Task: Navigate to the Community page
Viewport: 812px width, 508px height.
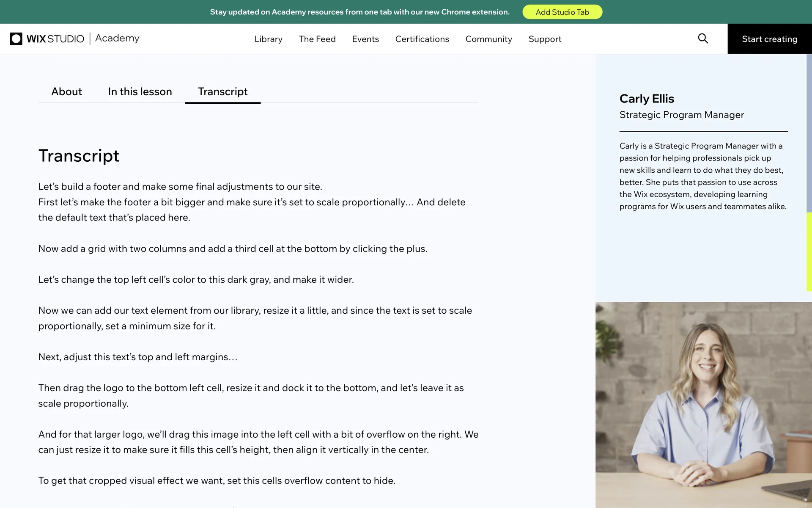Action: (x=488, y=39)
